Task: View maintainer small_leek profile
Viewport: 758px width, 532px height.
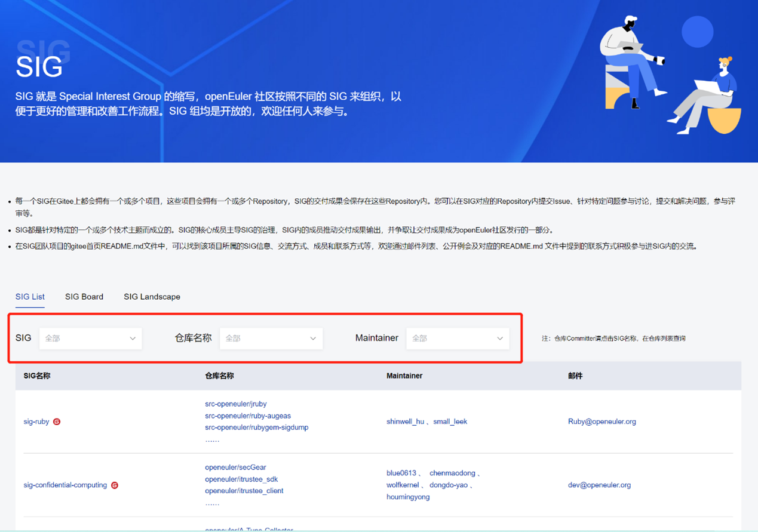Action: point(450,422)
